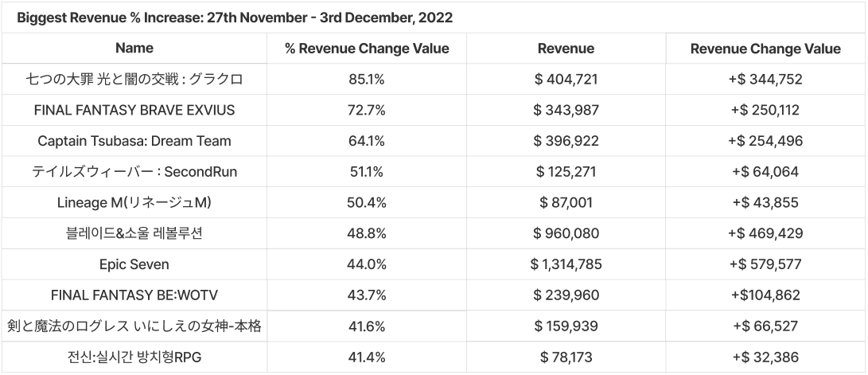Viewport: 868px width, 375px height.
Task: Click the 'Revenue' column header
Action: (x=566, y=49)
